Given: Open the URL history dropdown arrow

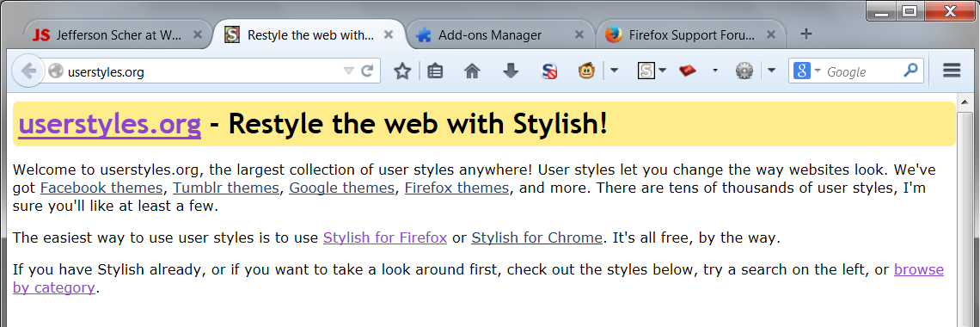Looking at the screenshot, I should click(x=349, y=71).
